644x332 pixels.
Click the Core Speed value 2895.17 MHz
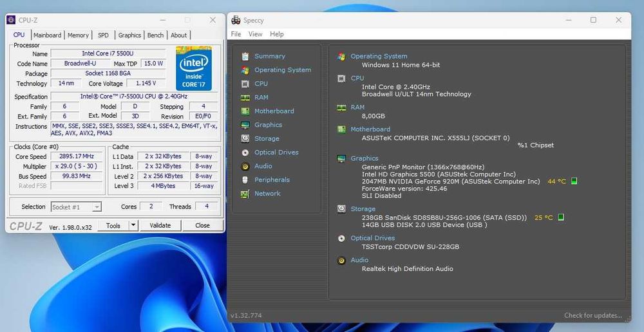(x=75, y=156)
